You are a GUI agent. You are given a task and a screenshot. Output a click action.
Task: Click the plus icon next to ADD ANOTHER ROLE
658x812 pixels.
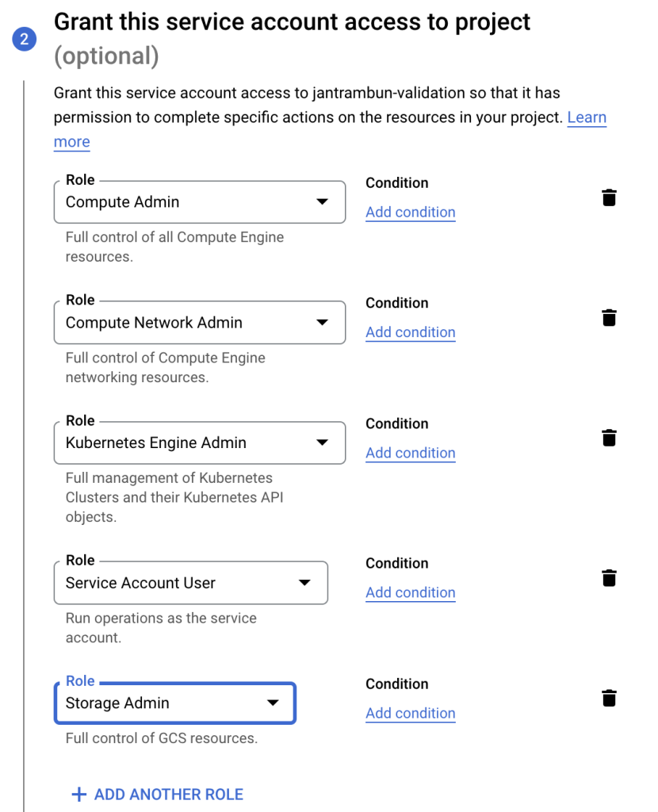click(x=78, y=794)
